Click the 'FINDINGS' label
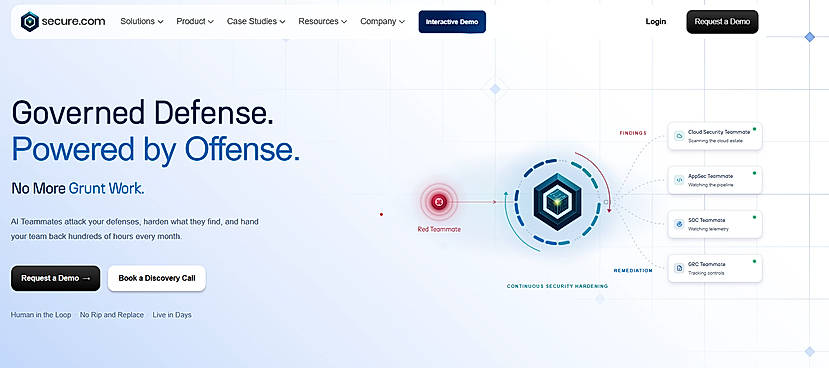 tap(633, 133)
